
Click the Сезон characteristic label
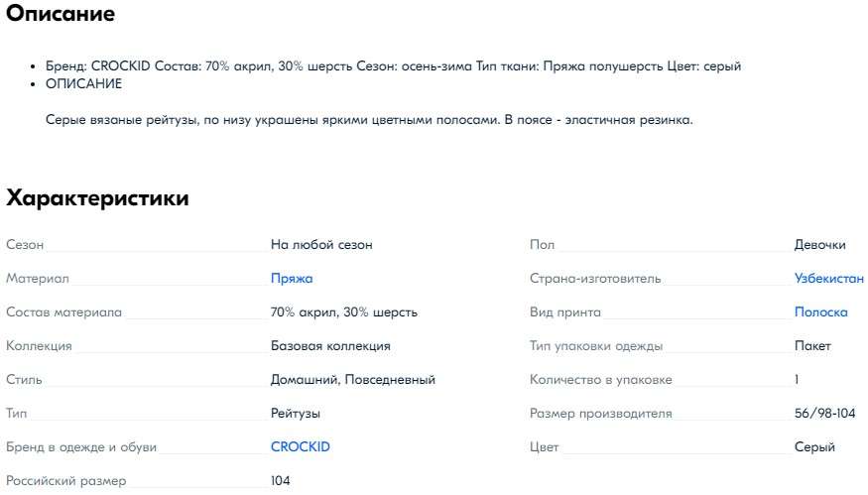pos(25,245)
